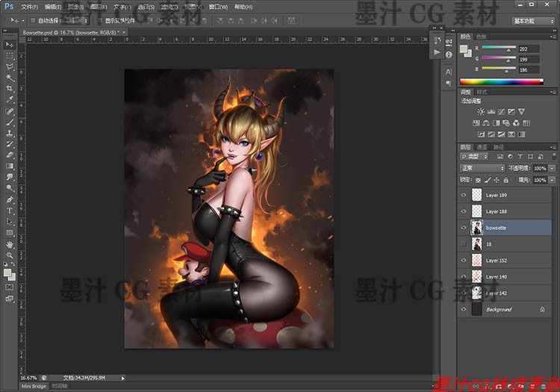Select the Magic Wand tool
The image size is (560, 392).
pos(9,77)
